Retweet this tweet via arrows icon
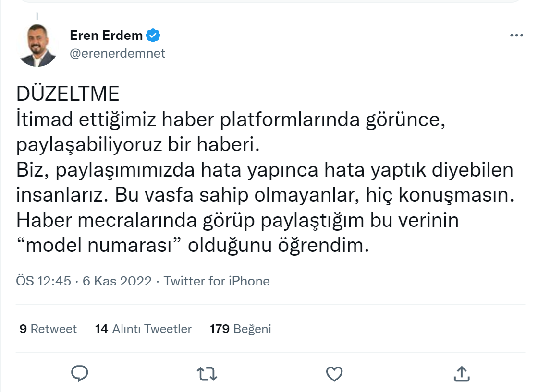The height and width of the screenshot is (392, 538). click(x=207, y=374)
